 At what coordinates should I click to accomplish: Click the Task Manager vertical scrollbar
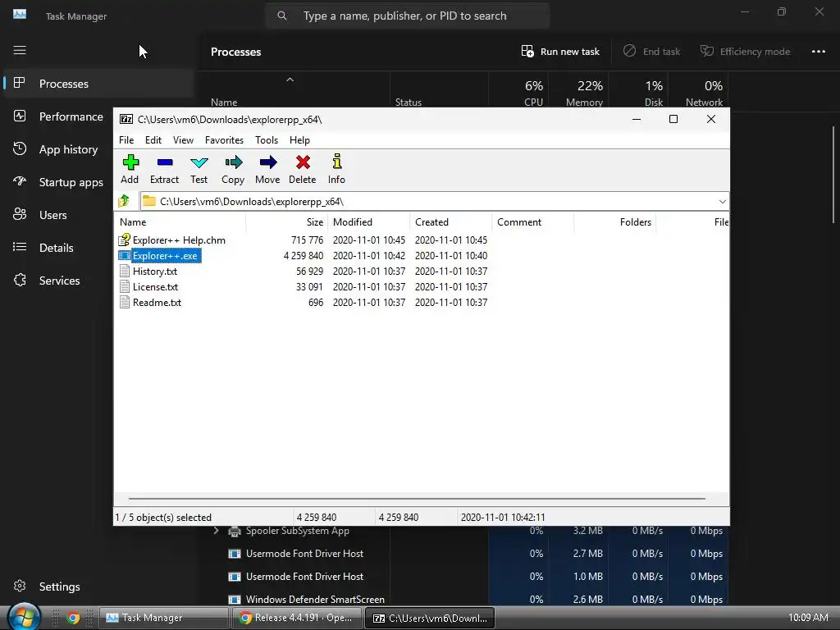[x=833, y=174]
